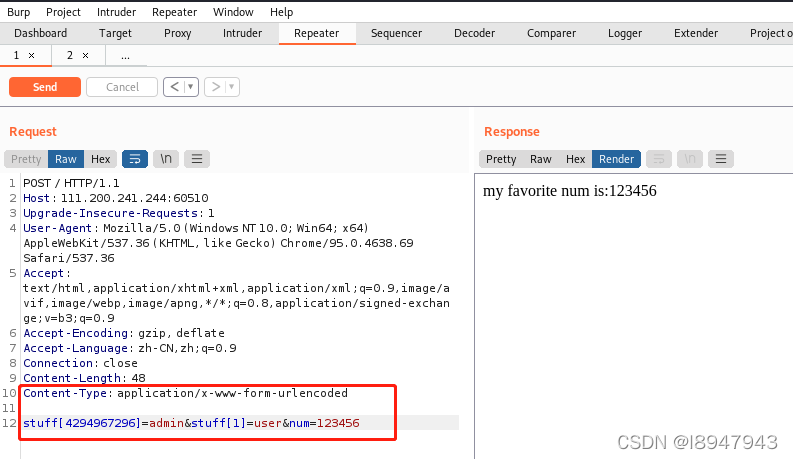Click the Accept-Language header line
Image resolution: width=793 pixels, height=459 pixels.
(130, 348)
